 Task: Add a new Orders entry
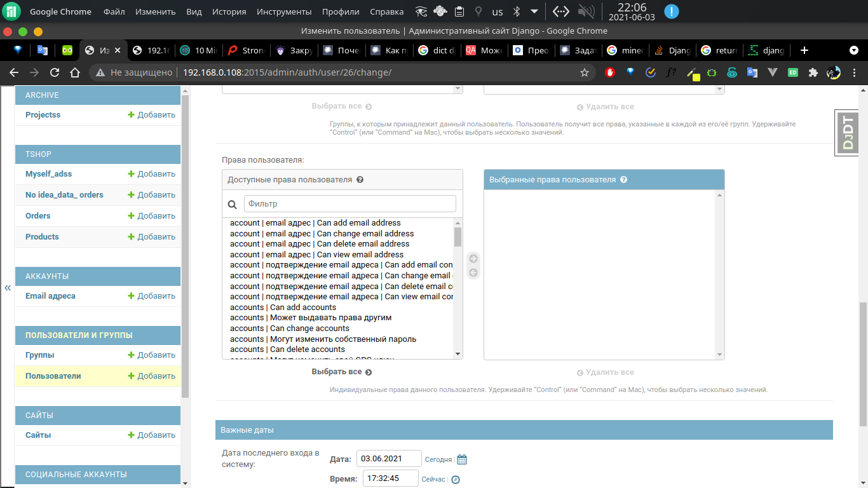(x=151, y=216)
